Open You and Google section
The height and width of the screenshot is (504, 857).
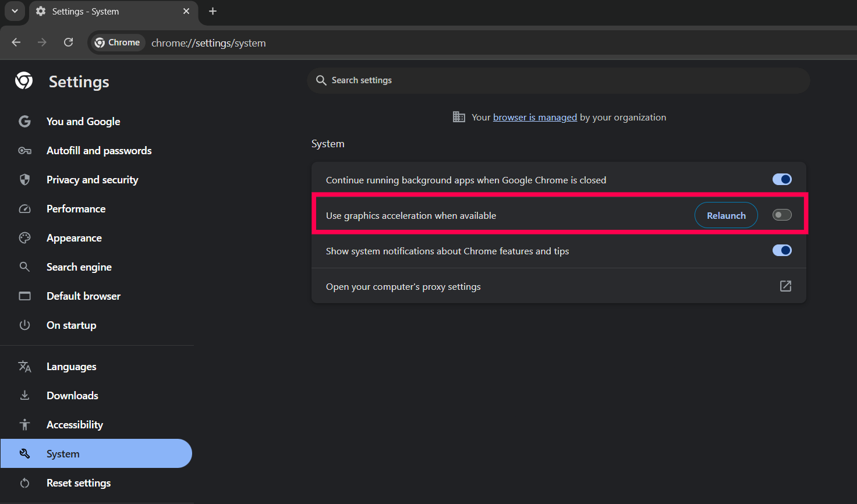[83, 122]
